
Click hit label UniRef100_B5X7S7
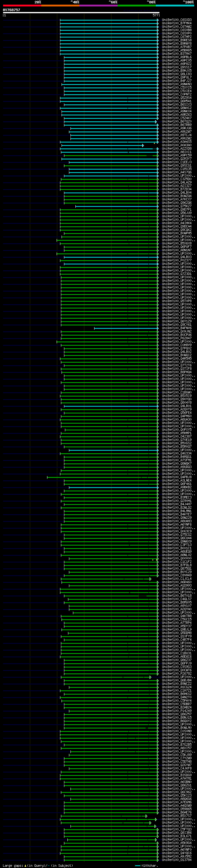pos(177,816)
